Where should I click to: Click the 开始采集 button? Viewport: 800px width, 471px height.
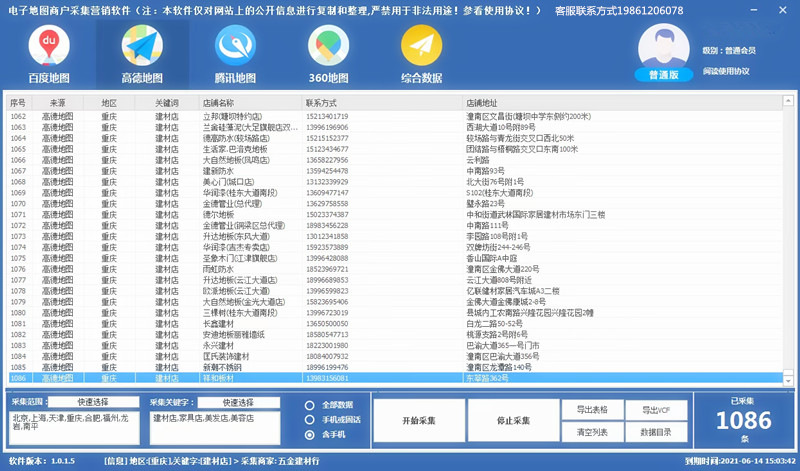[x=418, y=421]
